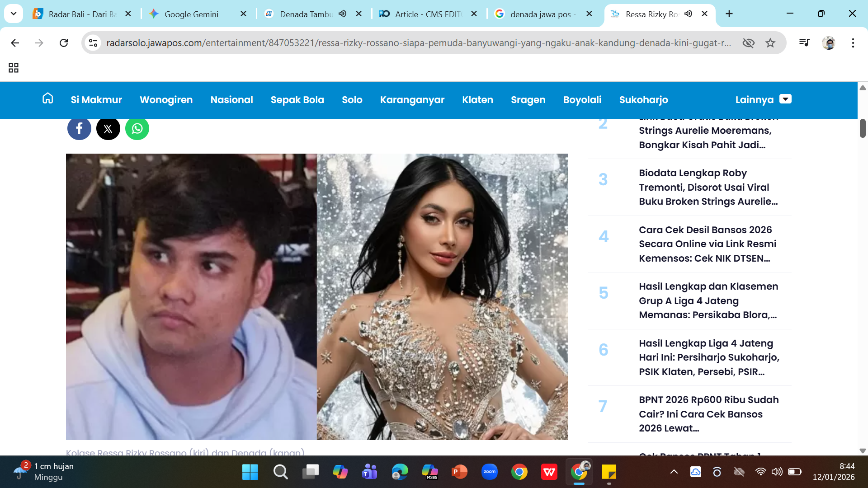The image size is (868, 488).
Task: Share the article via WhatsApp
Action: (x=137, y=129)
